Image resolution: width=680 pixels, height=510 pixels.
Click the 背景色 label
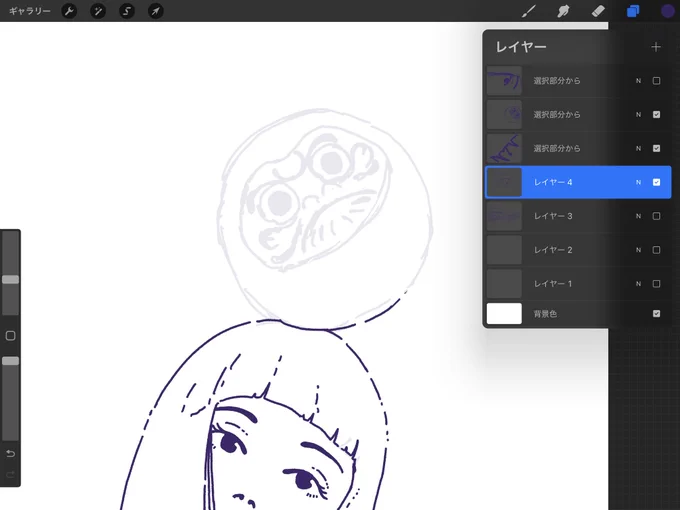545,314
